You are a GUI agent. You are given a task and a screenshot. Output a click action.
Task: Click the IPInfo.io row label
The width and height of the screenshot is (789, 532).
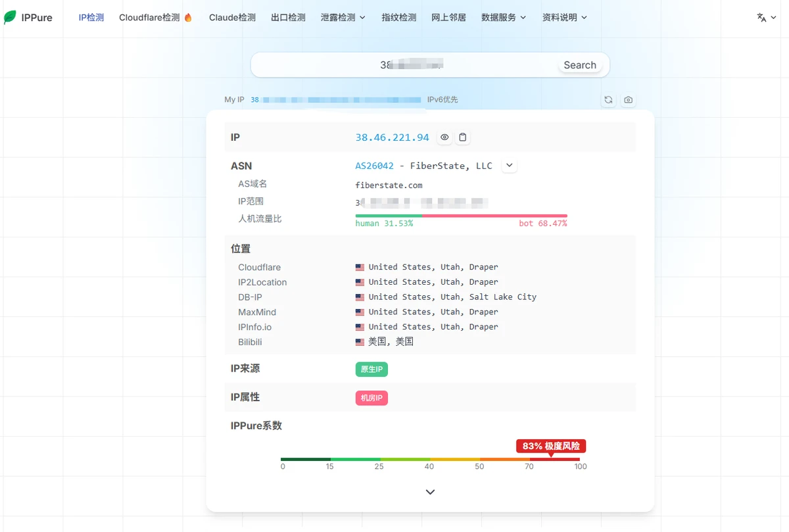(254, 327)
